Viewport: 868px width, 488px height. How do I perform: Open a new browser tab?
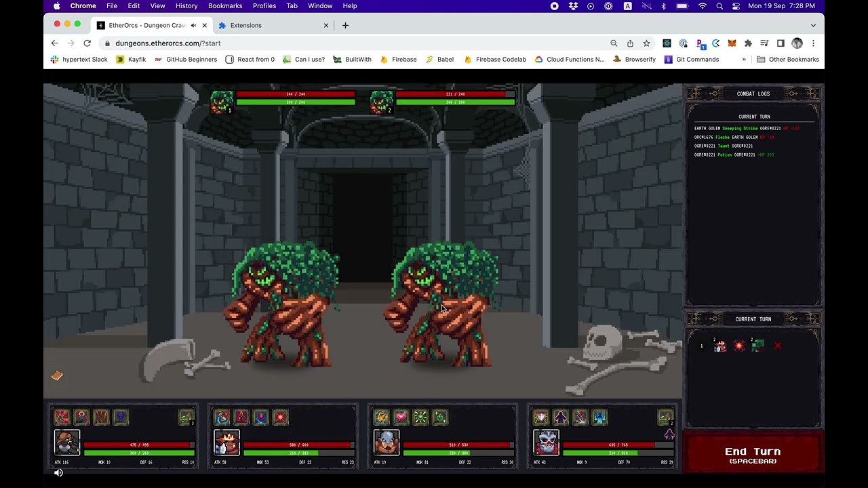click(x=345, y=25)
